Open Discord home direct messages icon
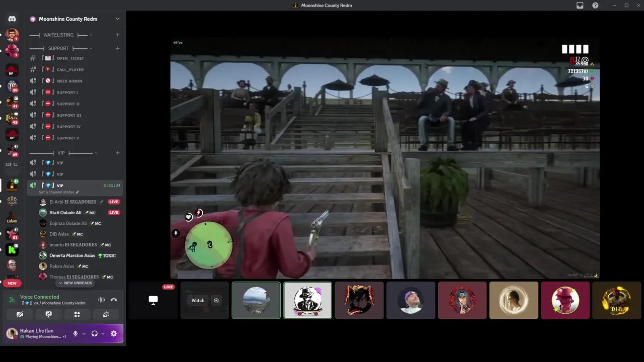The width and height of the screenshot is (644, 362). [12, 19]
